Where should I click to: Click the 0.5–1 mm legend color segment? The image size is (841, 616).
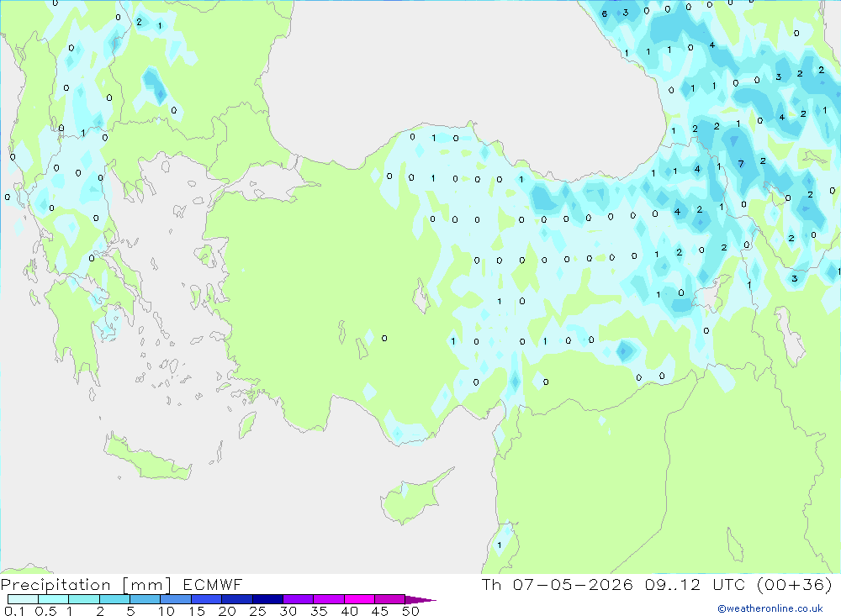coord(54,599)
